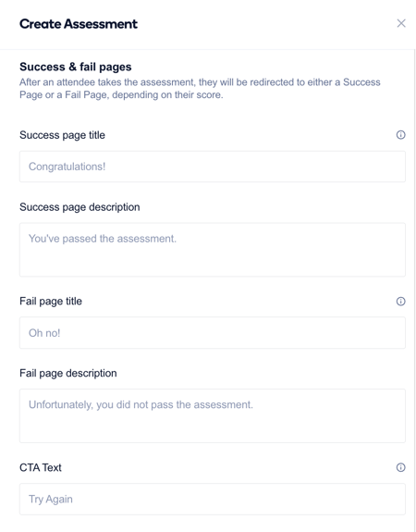Click the explanatory paragraph about attendee redirection

pos(200,89)
